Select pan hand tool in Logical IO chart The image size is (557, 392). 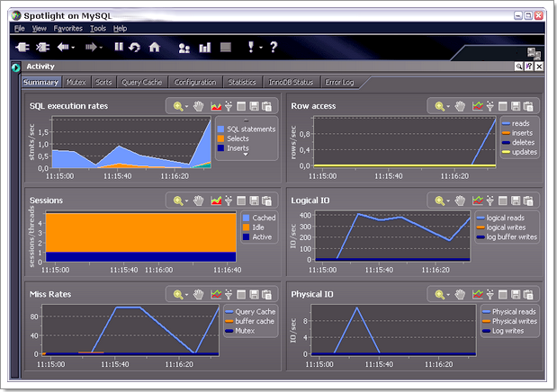(460, 200)
